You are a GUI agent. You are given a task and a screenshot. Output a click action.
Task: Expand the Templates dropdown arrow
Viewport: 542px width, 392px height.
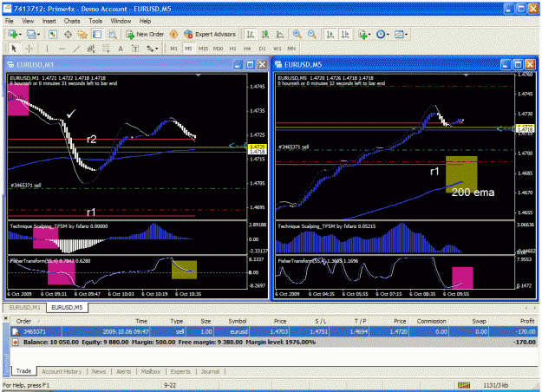coord(407,35)
